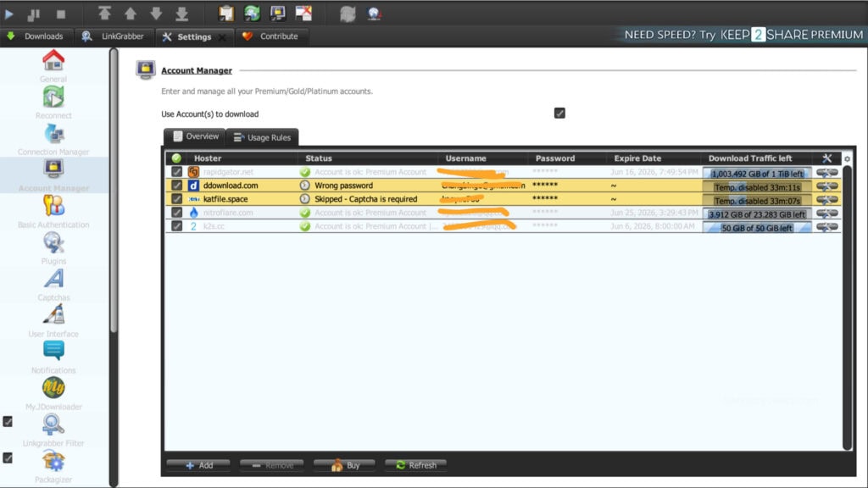Image resolution: width=868 pixels, height=488 pixels.
Task: Pause downloads using the pause icon
Action: (34, 14)
